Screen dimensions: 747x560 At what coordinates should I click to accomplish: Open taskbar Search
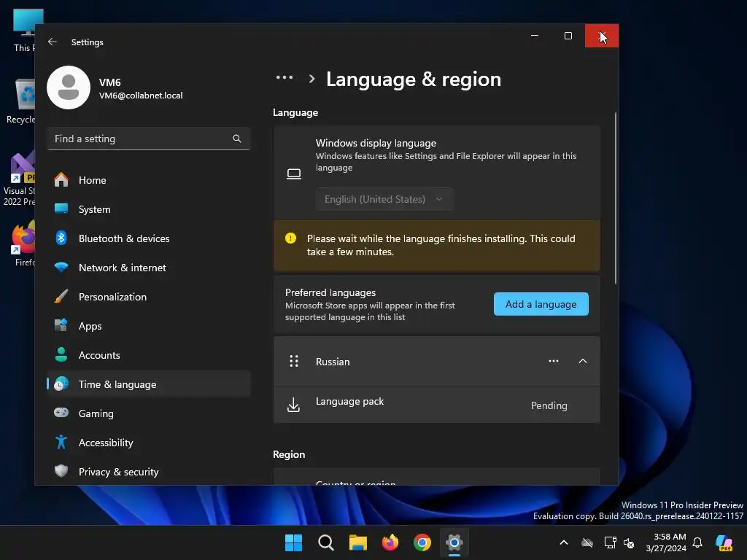[x=326, y=542]
